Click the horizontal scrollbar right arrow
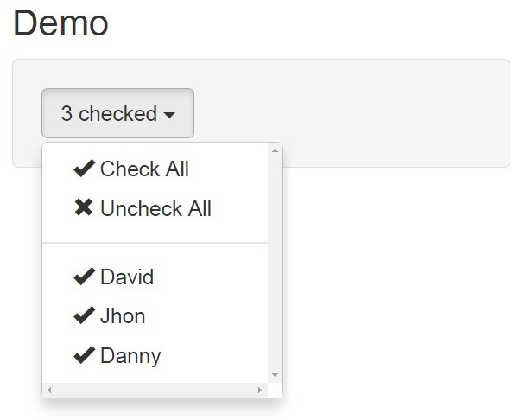 (260, 391)
